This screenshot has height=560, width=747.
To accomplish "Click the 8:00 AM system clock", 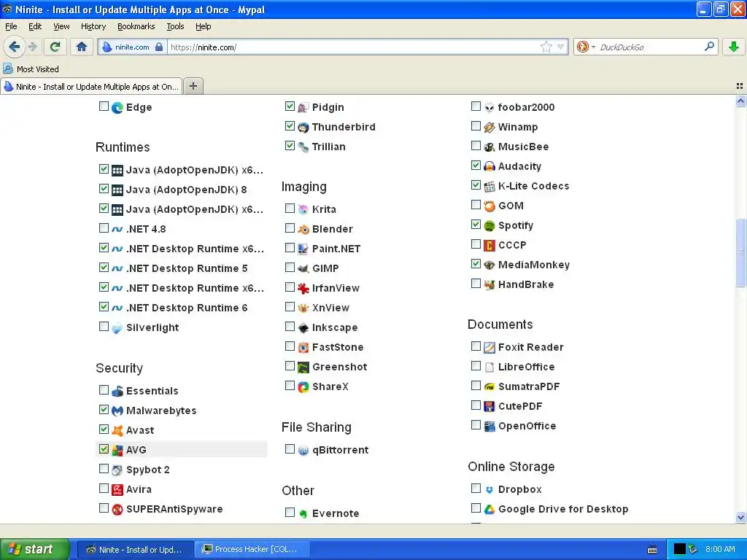I will tap(720, 549).
